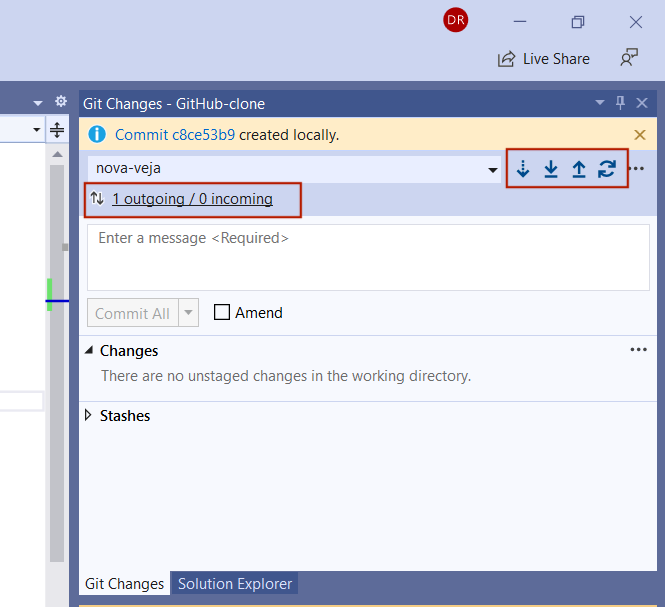
Task: Open the editor settings gear icon
Action: 61,102
